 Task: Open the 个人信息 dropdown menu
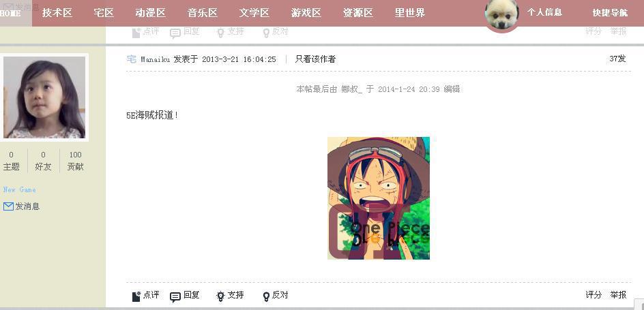point(544,12)
